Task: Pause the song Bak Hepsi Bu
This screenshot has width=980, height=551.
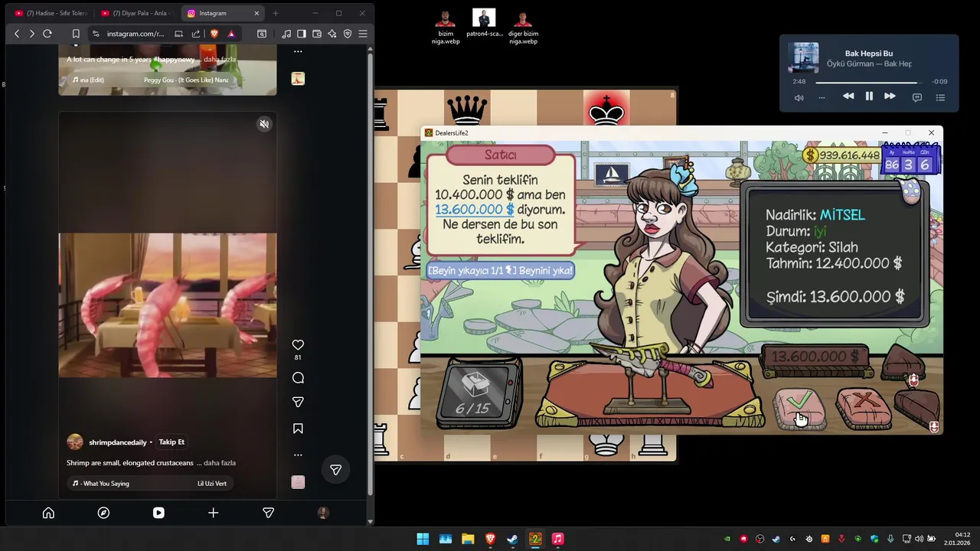Action: point(869,96)
